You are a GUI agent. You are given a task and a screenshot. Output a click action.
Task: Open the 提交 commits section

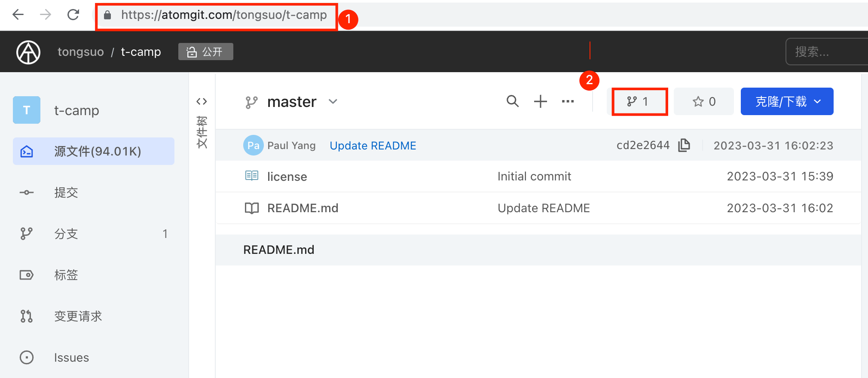(66, 192)
